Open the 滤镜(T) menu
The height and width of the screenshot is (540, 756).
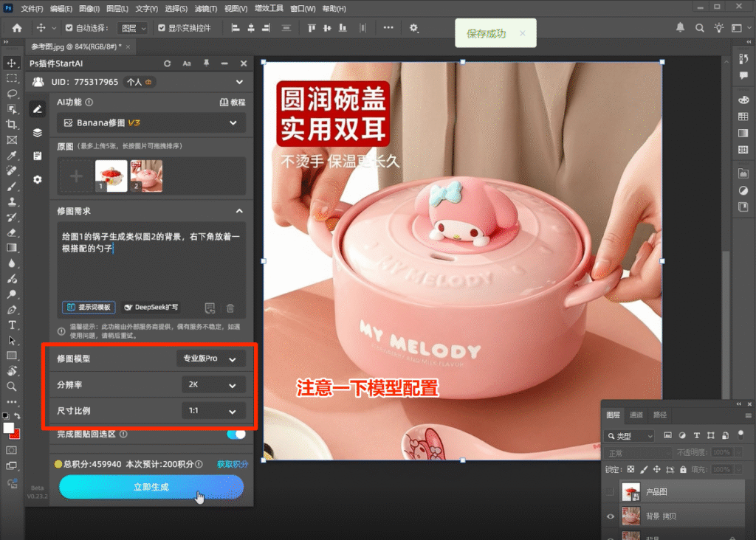click(206, 9)
